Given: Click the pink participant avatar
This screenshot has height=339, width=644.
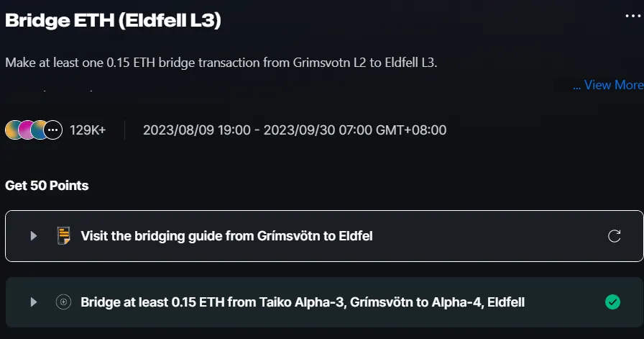Looking at the screenshot, I should 27,130.
